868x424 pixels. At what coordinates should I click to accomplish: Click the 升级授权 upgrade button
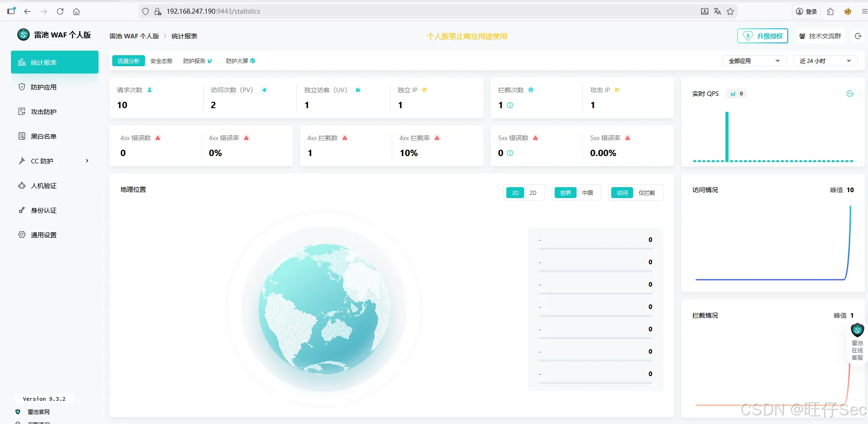[x=763, y=36]
